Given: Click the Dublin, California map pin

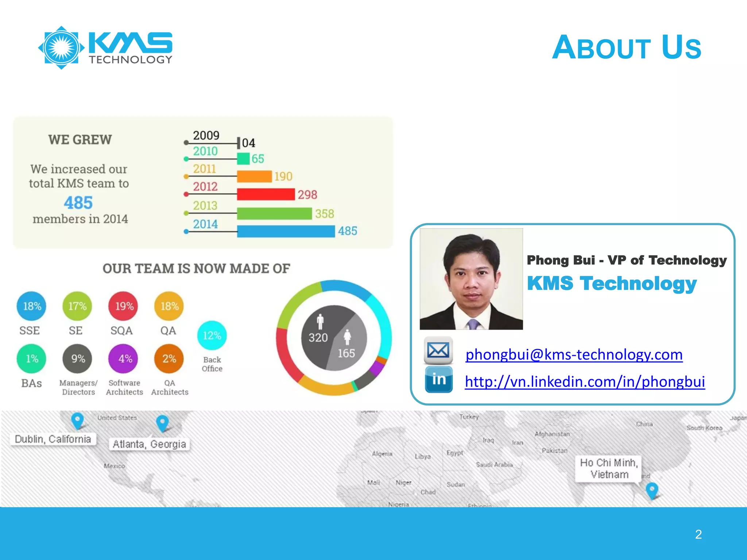Looking at the screenshot, I should click(77, 420).
